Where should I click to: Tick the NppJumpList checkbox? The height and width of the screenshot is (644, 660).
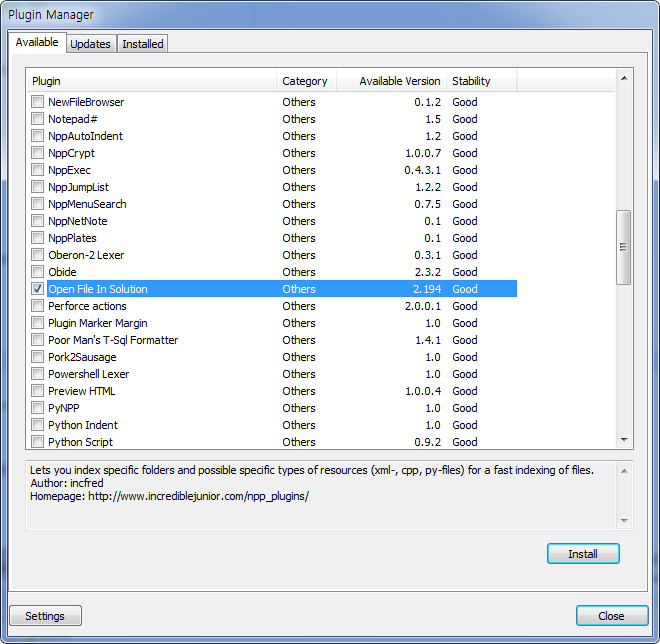click(37, 186)
